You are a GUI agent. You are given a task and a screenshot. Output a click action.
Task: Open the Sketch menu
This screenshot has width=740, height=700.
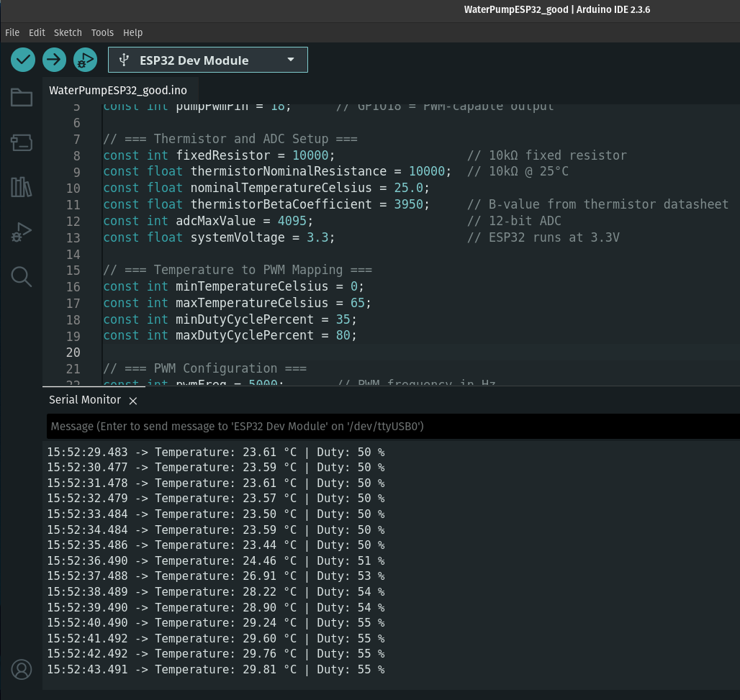click(68, 32)
